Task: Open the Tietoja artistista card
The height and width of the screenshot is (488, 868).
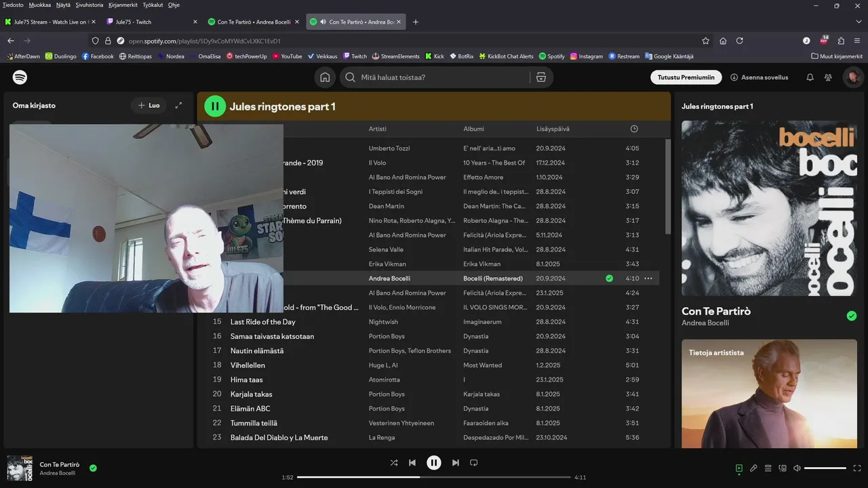Action: [x=769, y=393]
